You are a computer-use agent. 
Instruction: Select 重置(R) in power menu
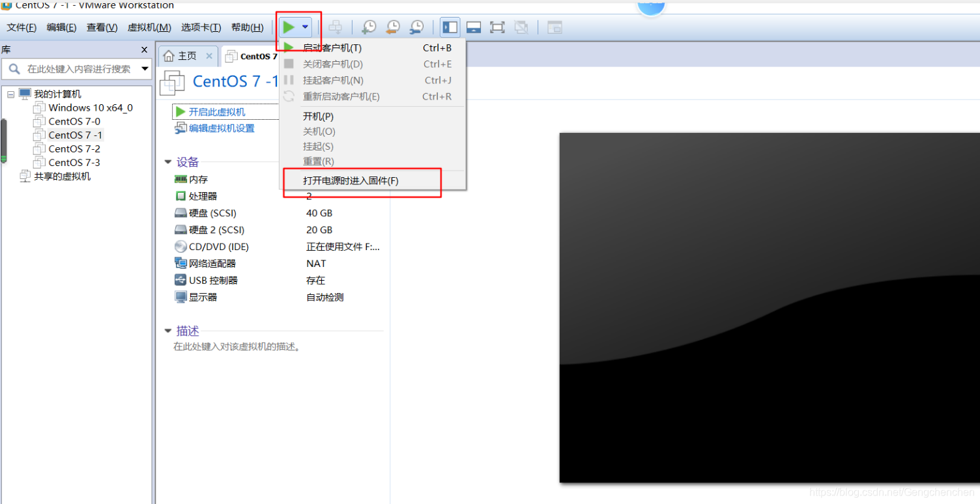(373, 161)
